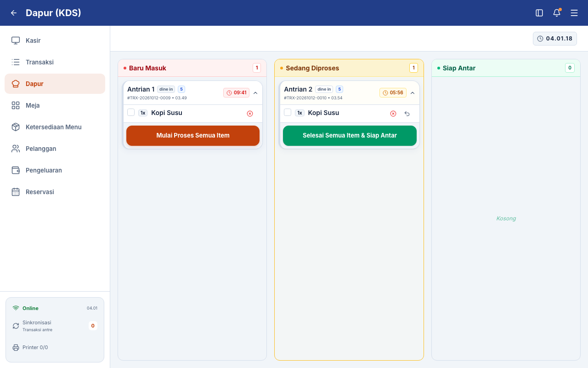Check the Kopi Susu checkbox in Antrian 2
Viewport: 588px width, 368px height.
(288, 112)
